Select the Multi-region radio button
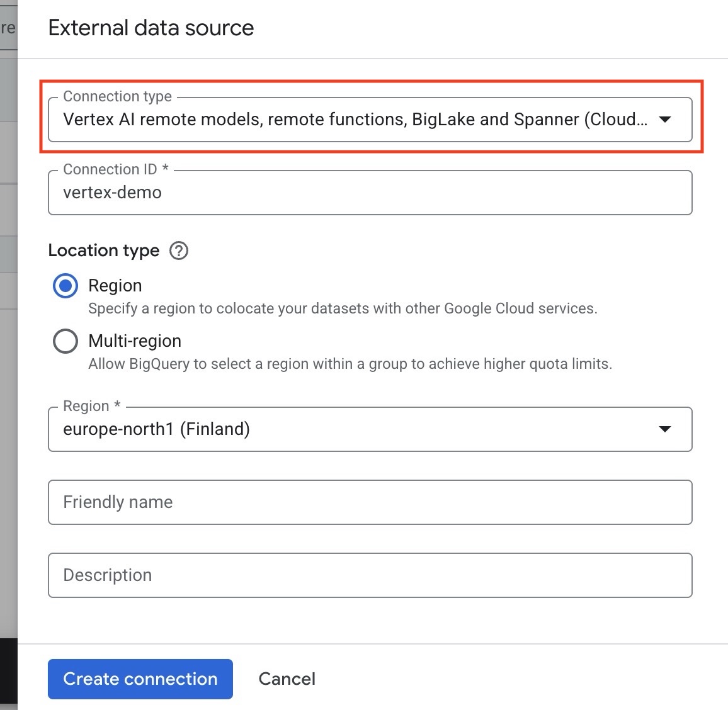The width and height of the screenshot is (728, 710). (x=65, y=341)
